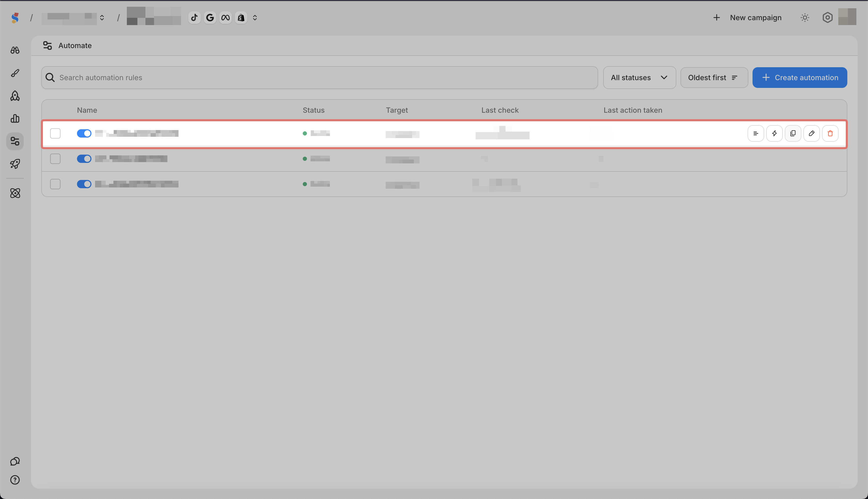Open the All statuses dropdown
This screenshot has height=499, width=868.
[x=639, y=78]
